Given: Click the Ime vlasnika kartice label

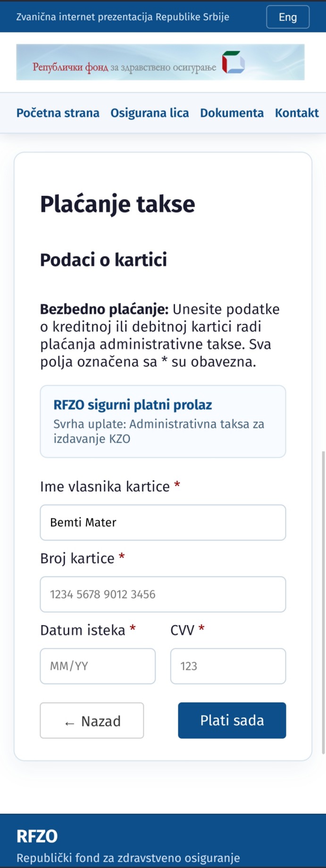Looking at the screenshot, I should (x=105, y=486).
